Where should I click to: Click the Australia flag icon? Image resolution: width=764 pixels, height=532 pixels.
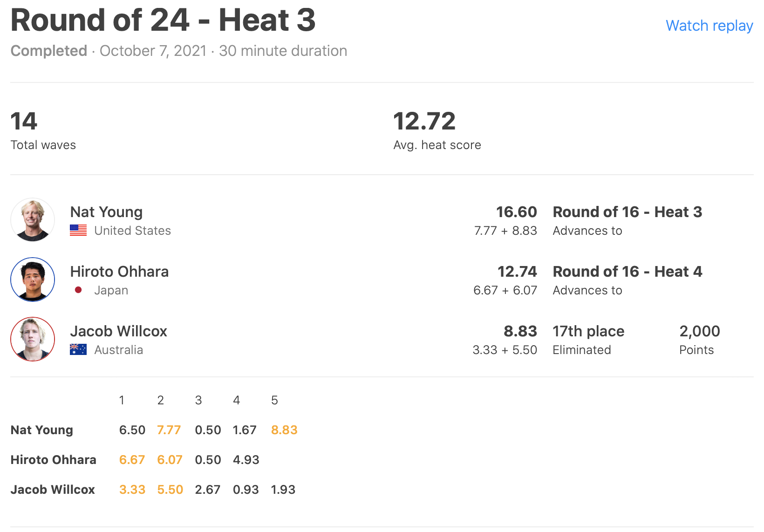tap(78, 350)
